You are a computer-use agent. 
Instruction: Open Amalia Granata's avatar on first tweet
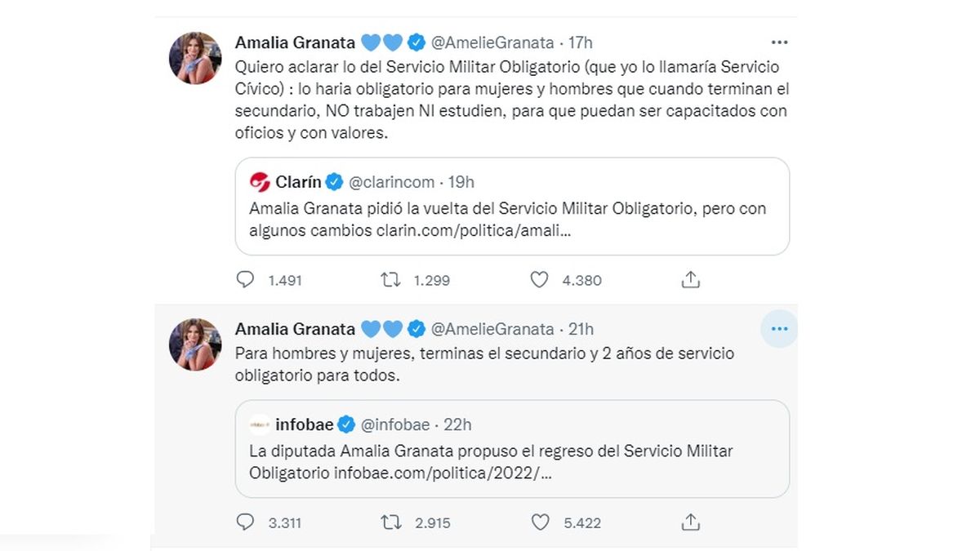(x=195, y=58)
